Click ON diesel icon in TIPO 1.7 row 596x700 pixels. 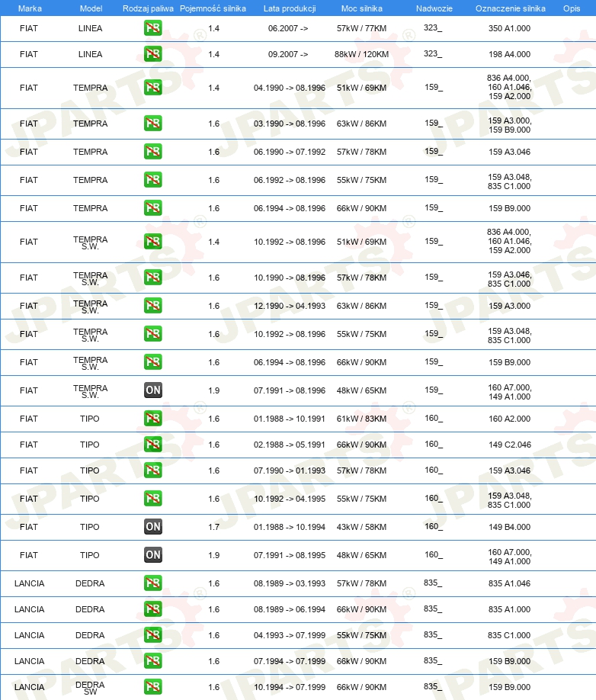point(152,527)
